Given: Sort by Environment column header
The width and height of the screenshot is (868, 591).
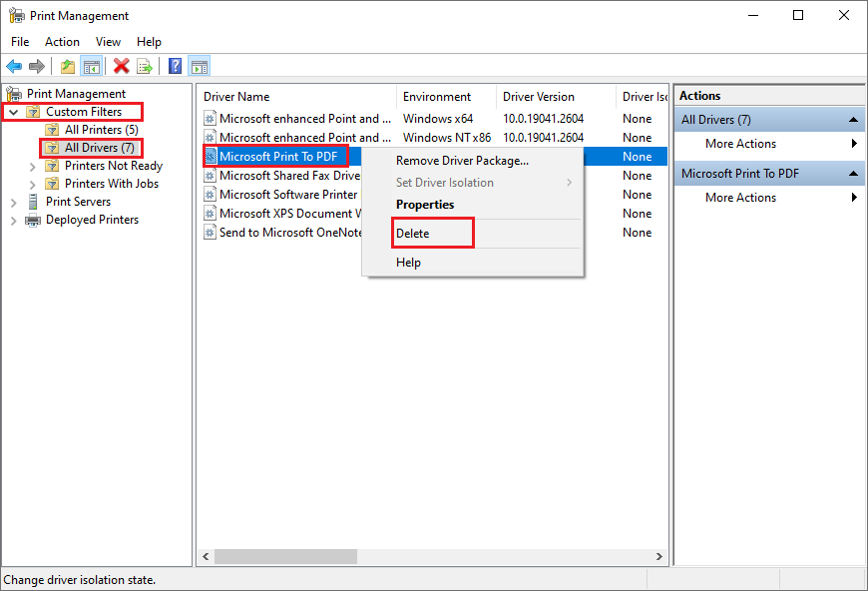Looking at the screenshot, I should coord(446,97).
